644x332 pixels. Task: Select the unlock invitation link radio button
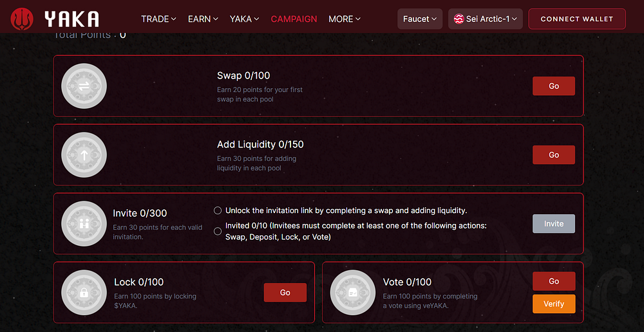pos(218,210)
